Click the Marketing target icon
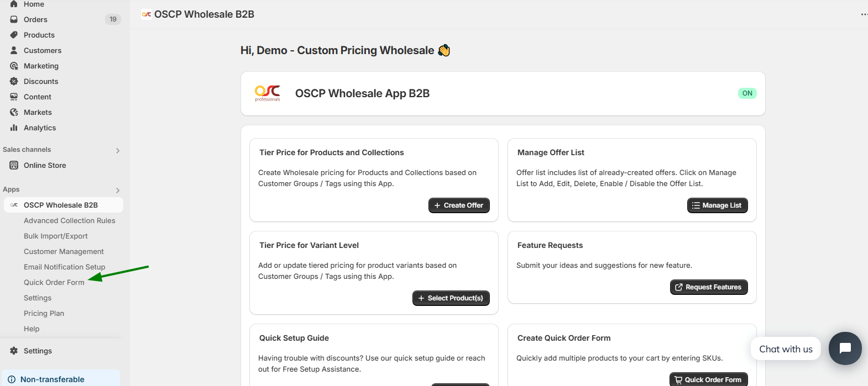This screenshot has height=386, width=868. tap(14, 66)
